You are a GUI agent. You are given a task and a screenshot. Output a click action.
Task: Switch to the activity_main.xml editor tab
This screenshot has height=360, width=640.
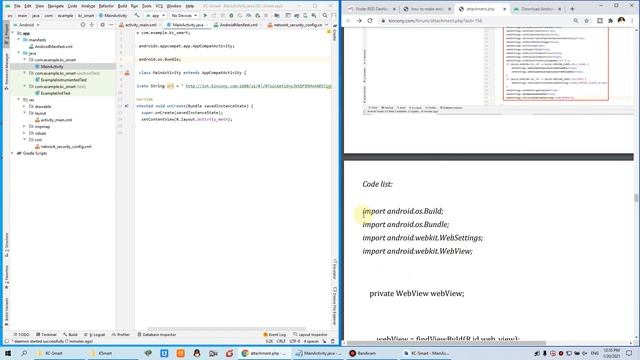138,25
